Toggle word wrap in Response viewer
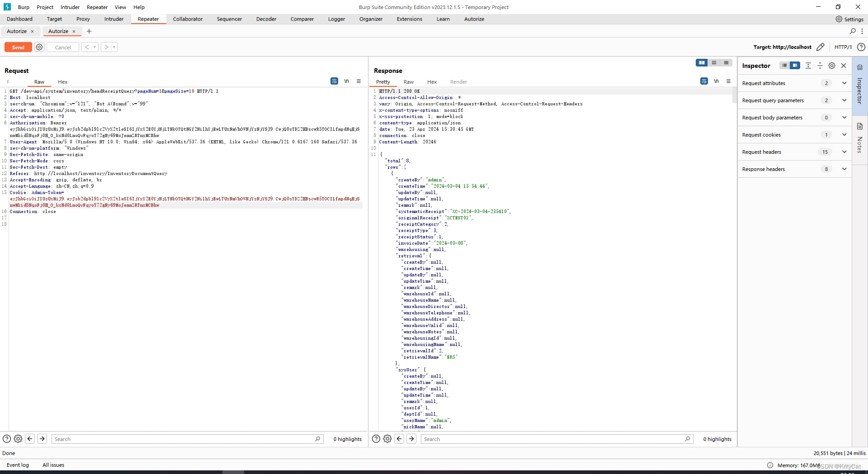Screen dimensions: 868x474 [x=704, y=81]
